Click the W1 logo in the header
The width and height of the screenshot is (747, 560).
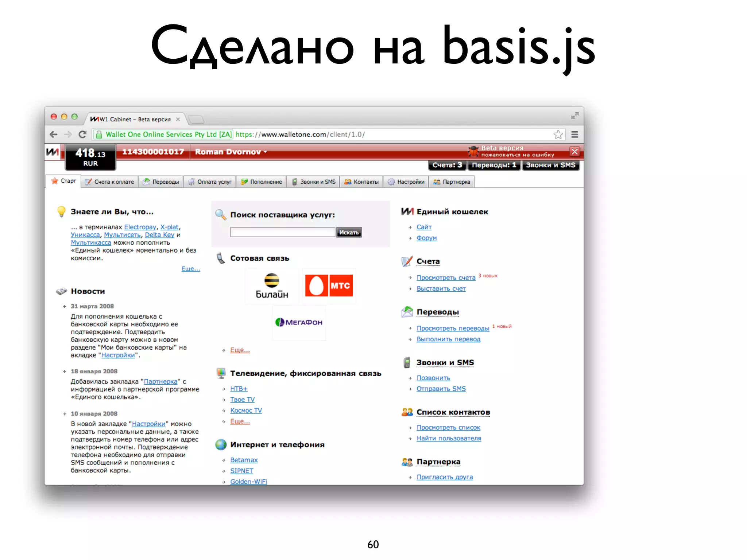click(53, 152)
